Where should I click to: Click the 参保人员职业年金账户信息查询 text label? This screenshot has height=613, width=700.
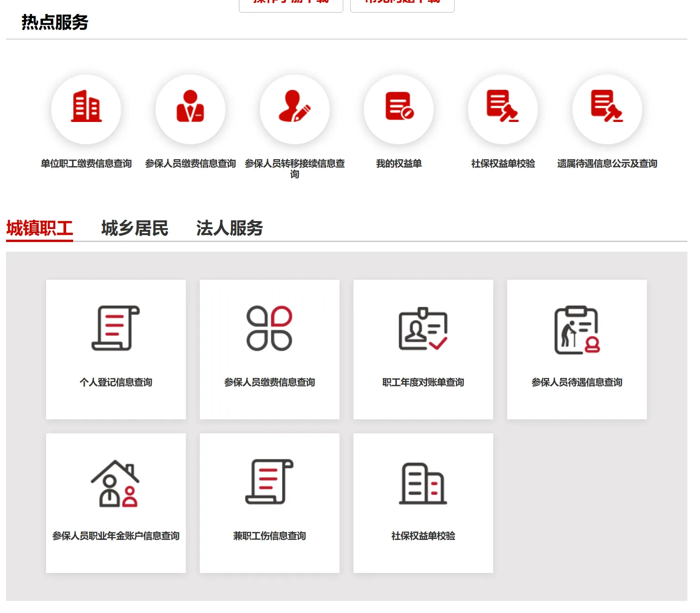(116, 536)
